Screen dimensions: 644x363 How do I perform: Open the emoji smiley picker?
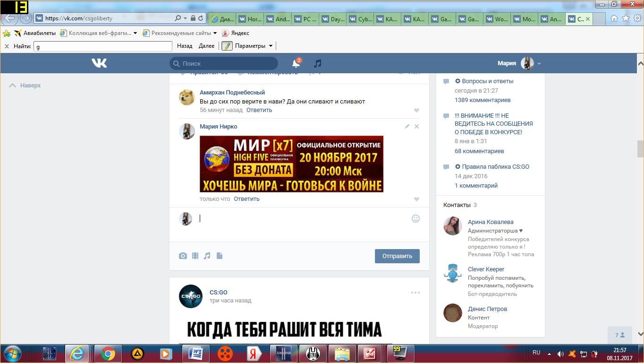point(415,218)
